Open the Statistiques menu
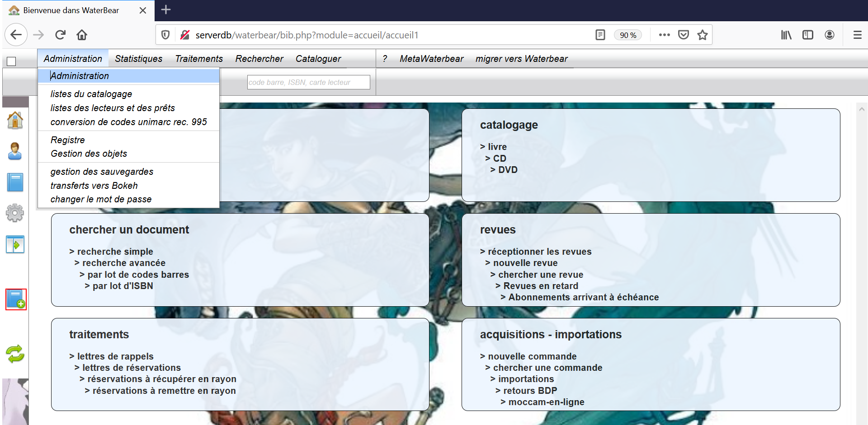Screen dimensions: 868x425 (138, 59)
